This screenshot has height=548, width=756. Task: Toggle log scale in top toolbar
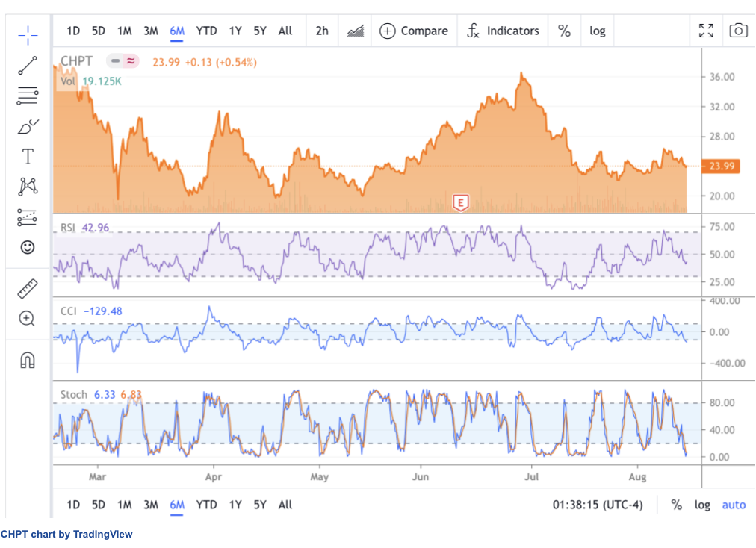[598, 31]
